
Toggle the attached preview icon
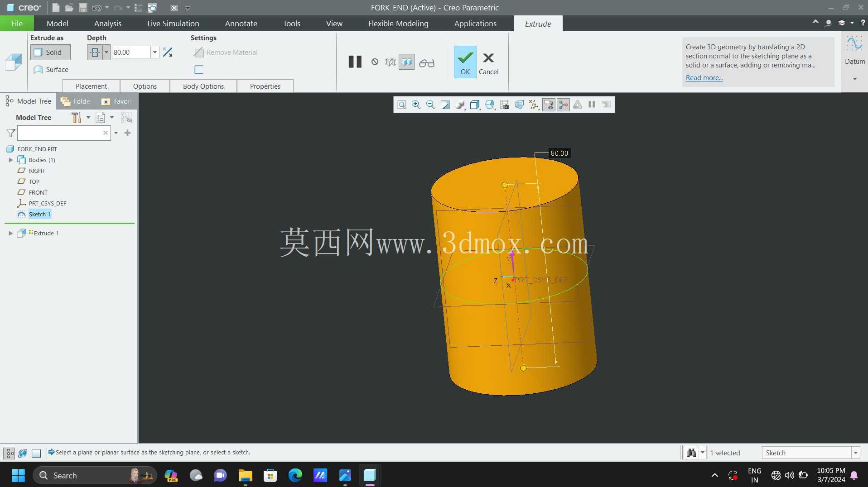click(407, 62)
